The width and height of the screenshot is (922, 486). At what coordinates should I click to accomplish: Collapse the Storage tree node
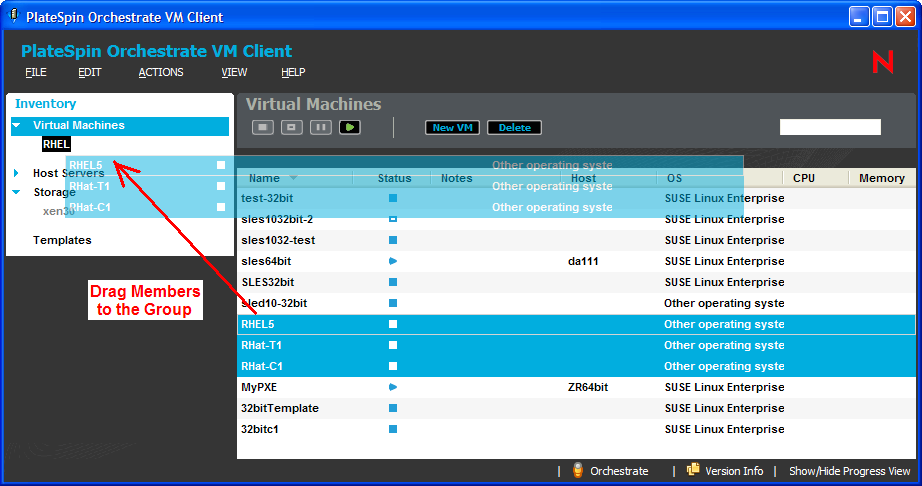coord(16,192)
